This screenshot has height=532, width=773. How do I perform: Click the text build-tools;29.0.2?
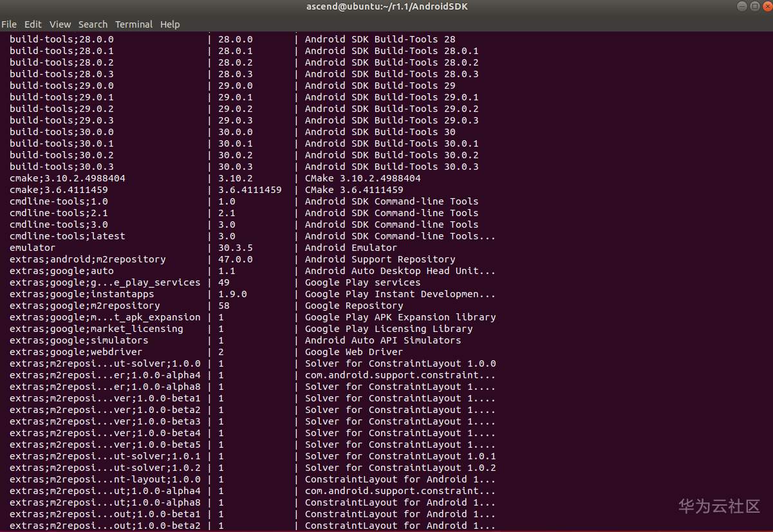coord(61,109)
